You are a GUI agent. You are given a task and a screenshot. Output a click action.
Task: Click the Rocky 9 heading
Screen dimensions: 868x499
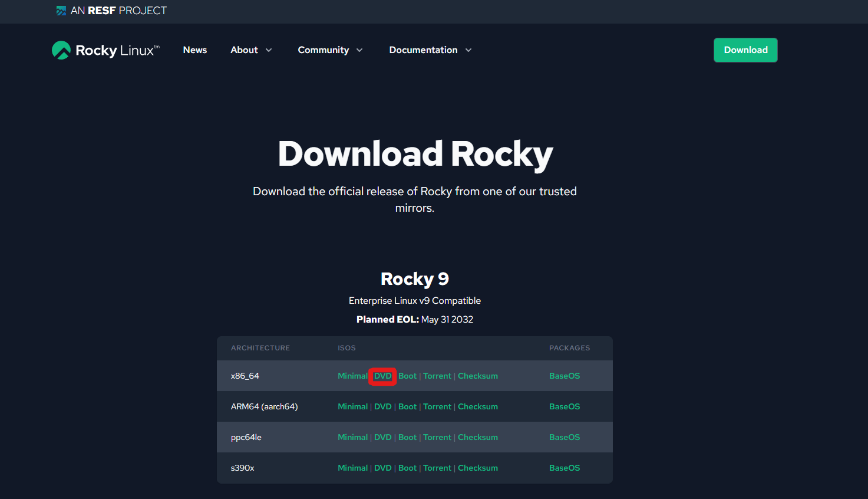click(x=415, y=278)
